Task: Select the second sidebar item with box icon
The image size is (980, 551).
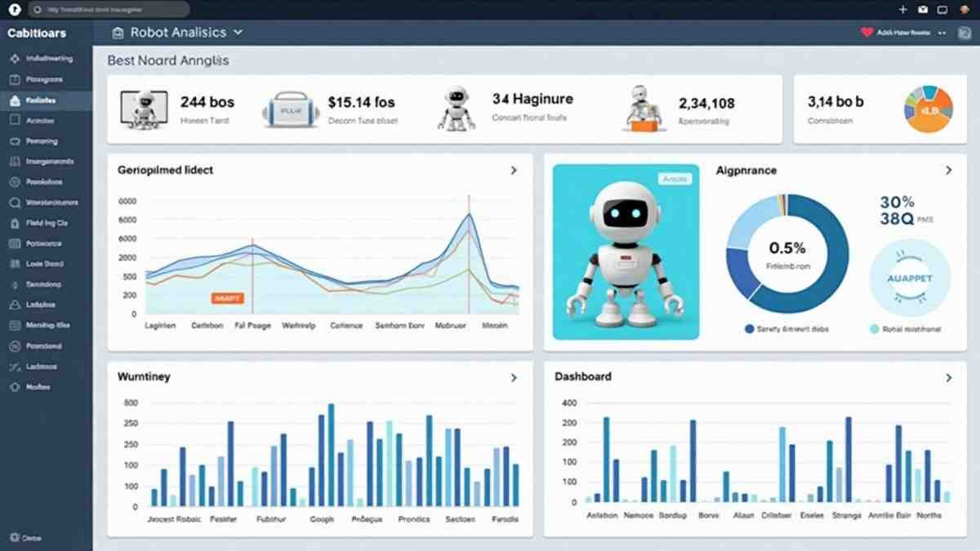Action: [46, 80]
